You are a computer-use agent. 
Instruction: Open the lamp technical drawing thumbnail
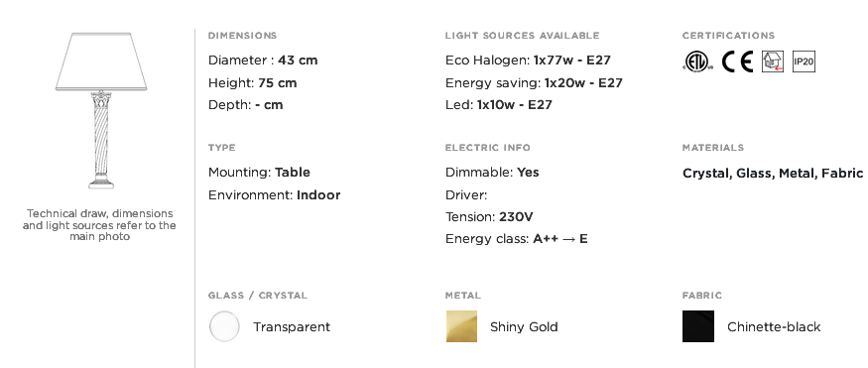tap(101, 111)
